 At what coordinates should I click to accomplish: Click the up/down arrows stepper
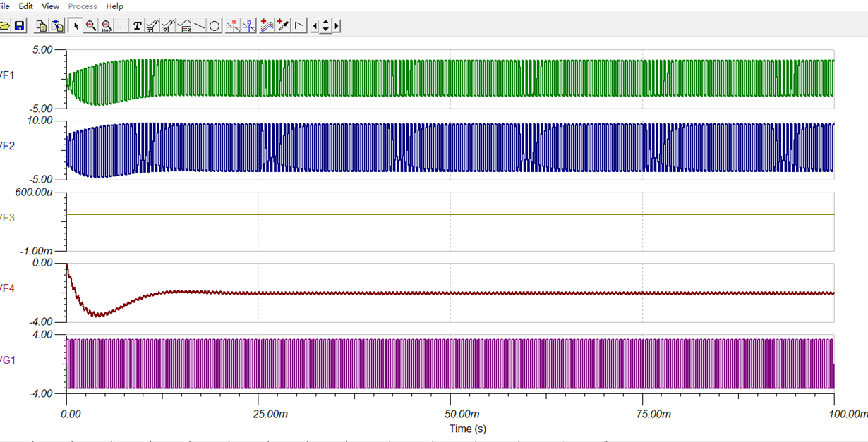coord(325,26)
